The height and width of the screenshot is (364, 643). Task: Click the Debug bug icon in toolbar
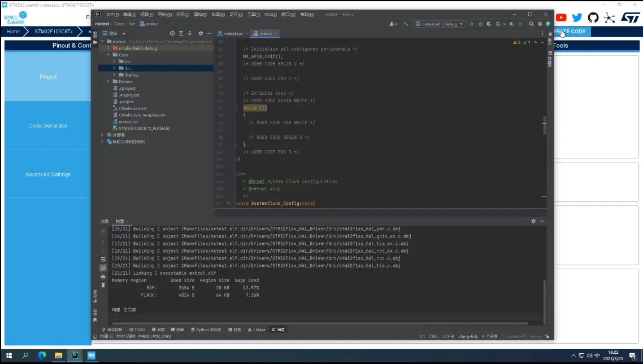(480, 24)
